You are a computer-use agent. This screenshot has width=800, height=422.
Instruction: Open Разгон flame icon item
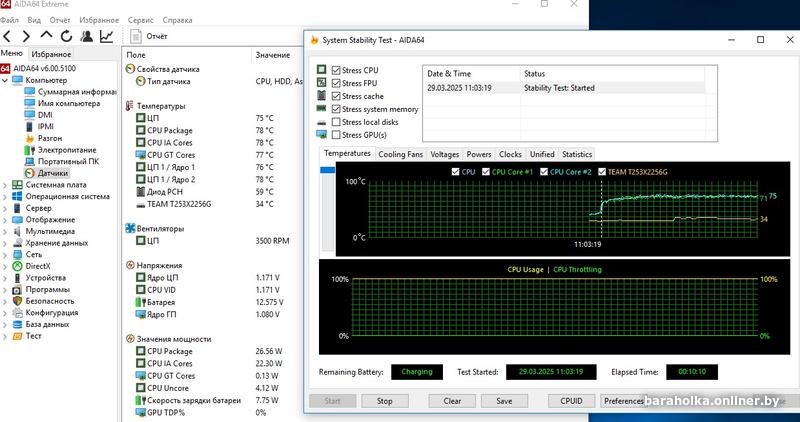[x=30, y=138]
